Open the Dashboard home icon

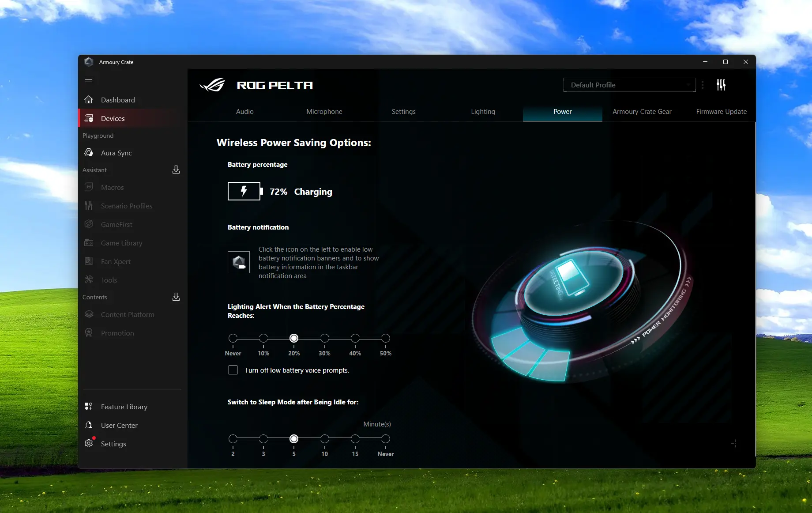coord(89,100)
